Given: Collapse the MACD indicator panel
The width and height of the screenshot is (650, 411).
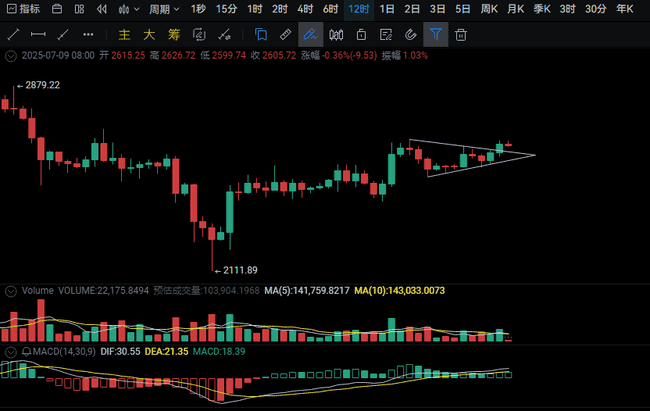Looking at the screenshot, I should (11, 352).
